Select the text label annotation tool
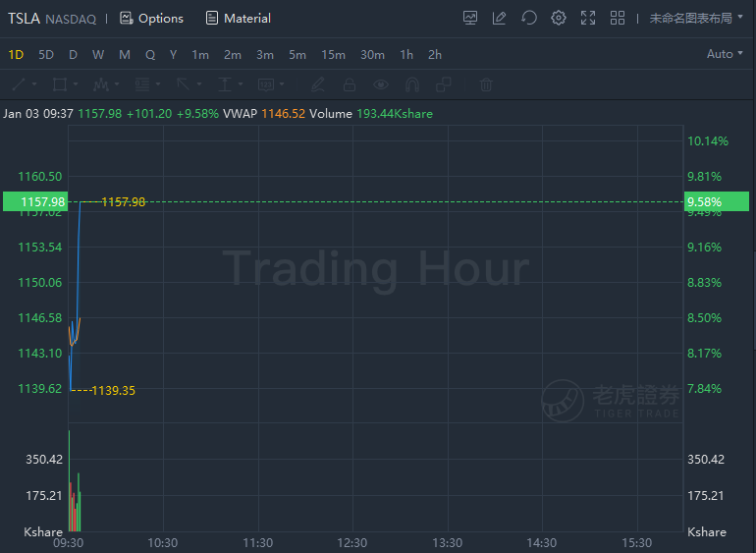 click(266, 84)
